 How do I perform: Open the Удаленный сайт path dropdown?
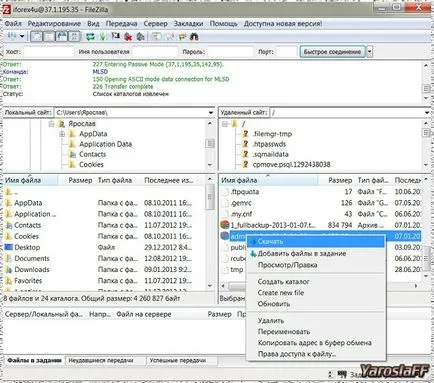427,113
